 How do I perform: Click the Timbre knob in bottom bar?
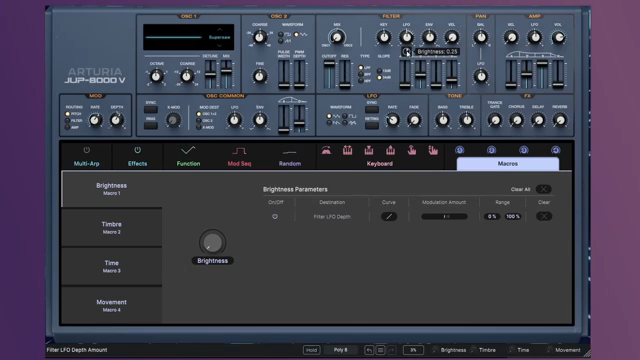[473, 350]
